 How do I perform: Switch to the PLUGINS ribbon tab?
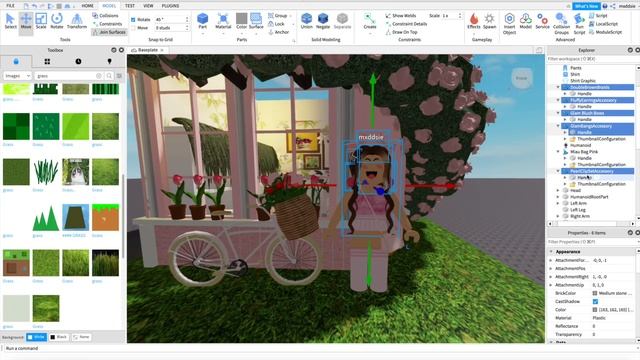[170, 6]
